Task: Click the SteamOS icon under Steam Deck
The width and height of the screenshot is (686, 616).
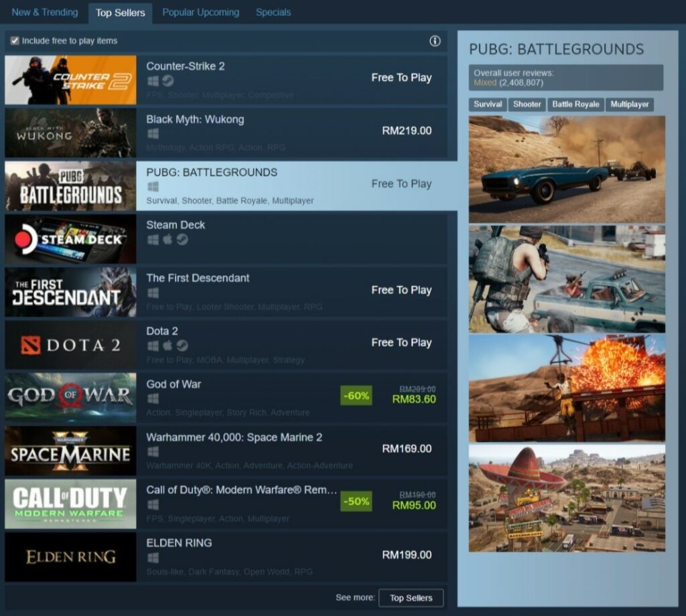Action: [182, 240]
